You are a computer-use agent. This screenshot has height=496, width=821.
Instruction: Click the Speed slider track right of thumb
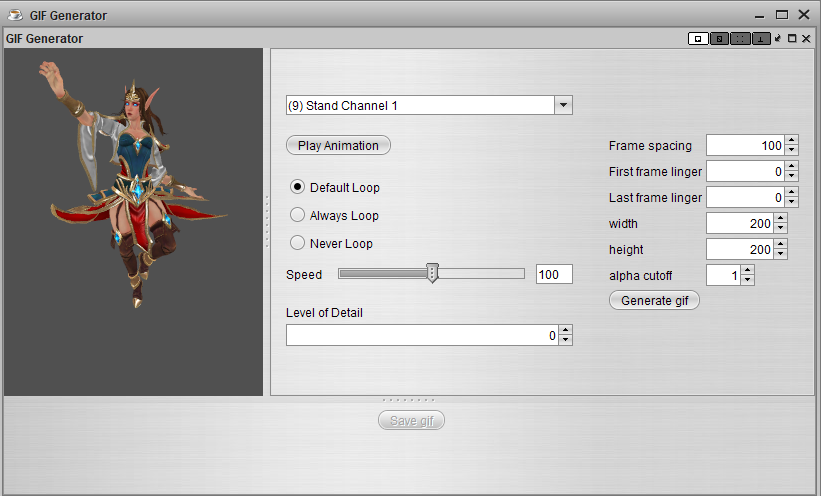481,273
